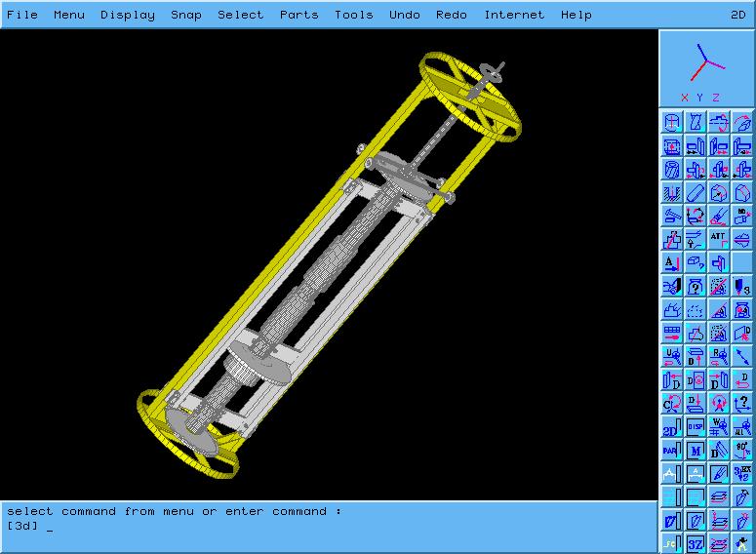
Task: Toggle 2D mode in the menu bar
Action: tap(738, 15)
